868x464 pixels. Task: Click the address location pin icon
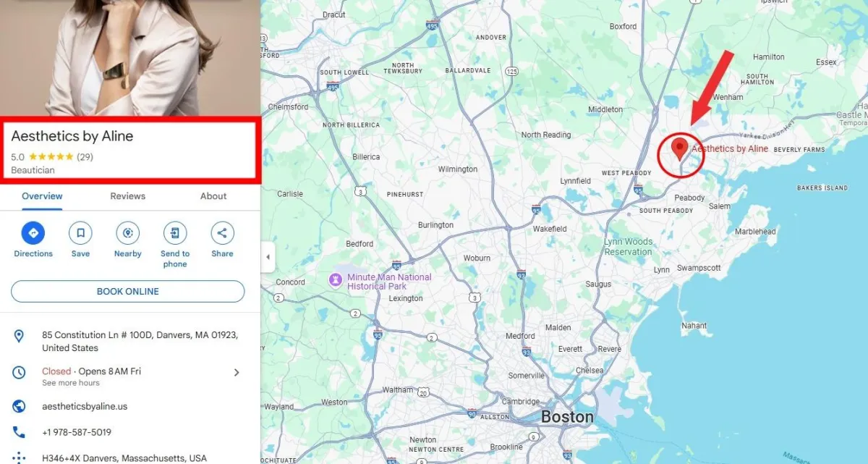tap(20, 336)
